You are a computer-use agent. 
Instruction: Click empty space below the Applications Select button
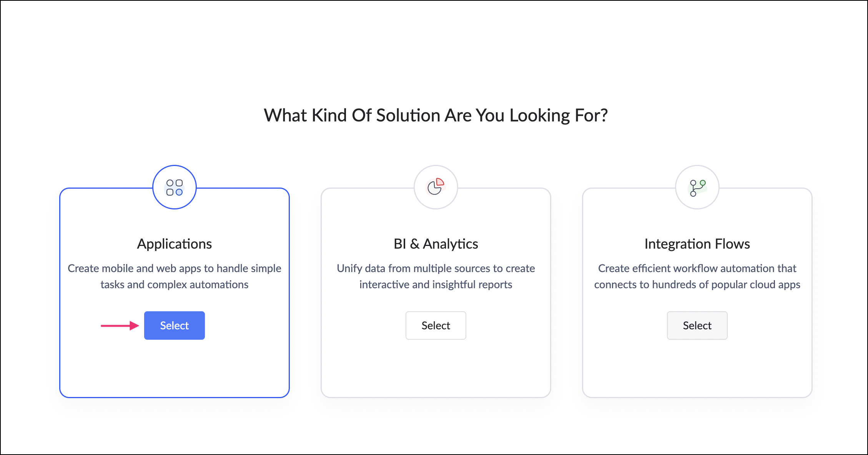[x=175, y=369]
